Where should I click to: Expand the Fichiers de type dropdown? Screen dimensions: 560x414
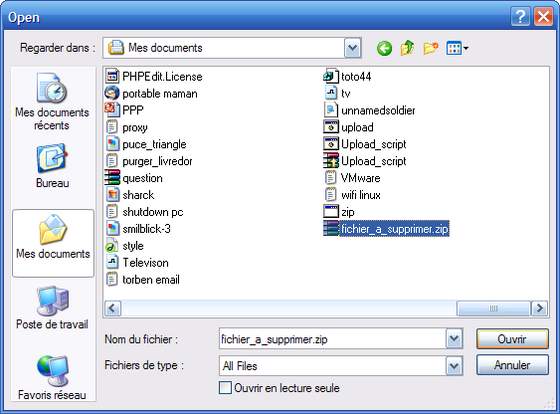(454, 366)
